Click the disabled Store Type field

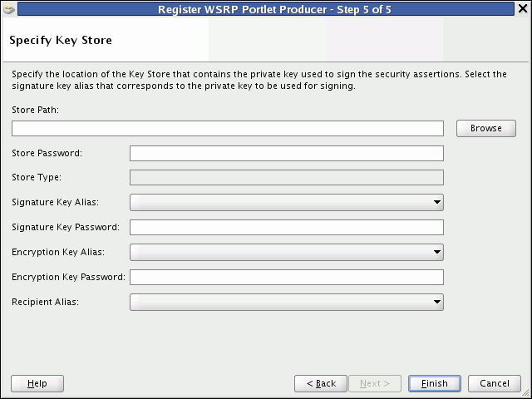coord(287,177)
